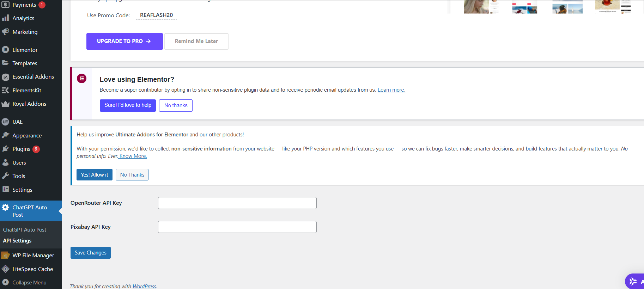Screen dimensions: 644x289
Task: Click the Elementor logo in notice
Action: (x=81, y=79)
